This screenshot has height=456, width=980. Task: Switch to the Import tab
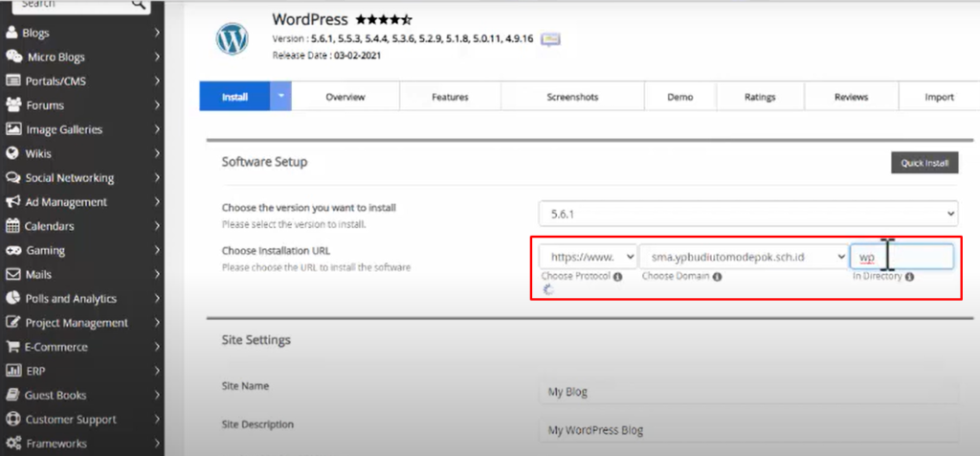[x=940, y=97]
